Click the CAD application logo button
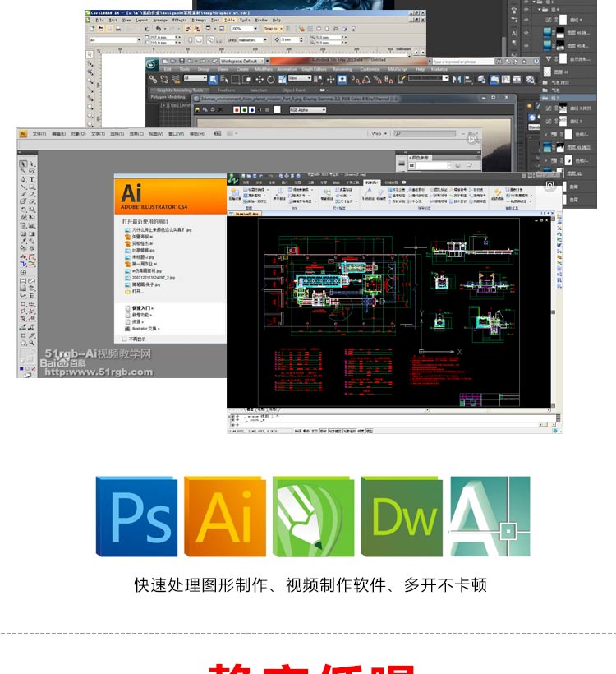This screenshot has width=616, height=674. pos(232,178)
